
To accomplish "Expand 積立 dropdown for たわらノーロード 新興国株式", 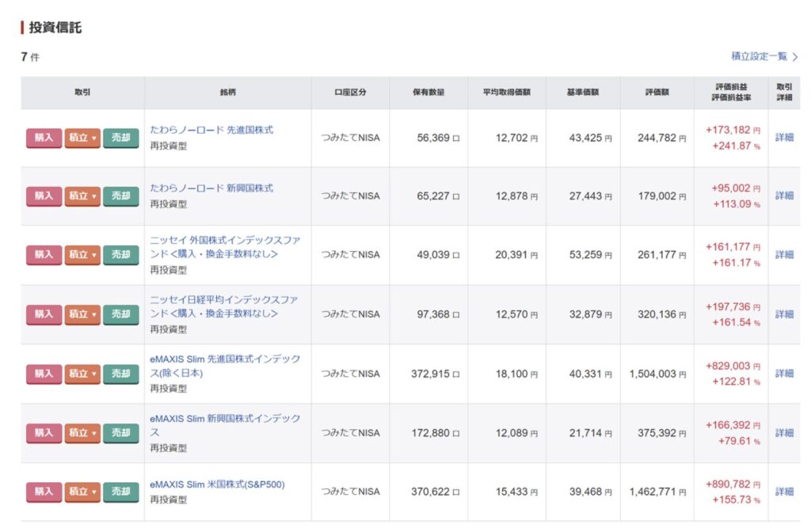I will point(82,196).
